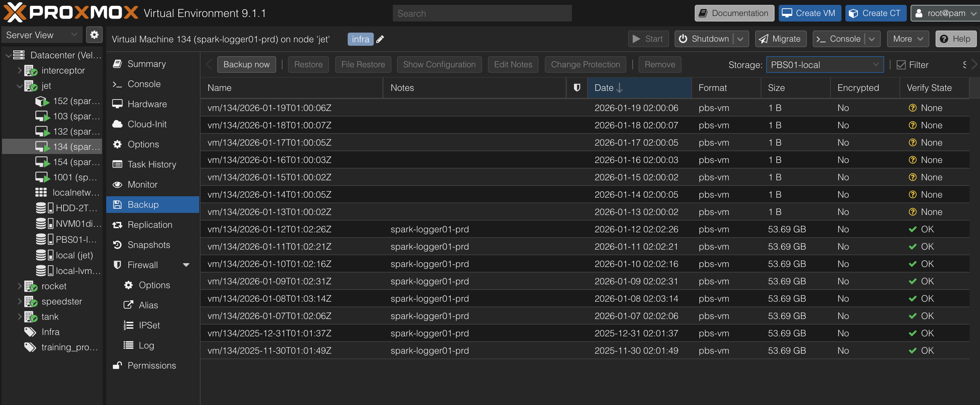Click Change Protection
This screenshot has height=405, width=980.
click(x=585, y=64)
